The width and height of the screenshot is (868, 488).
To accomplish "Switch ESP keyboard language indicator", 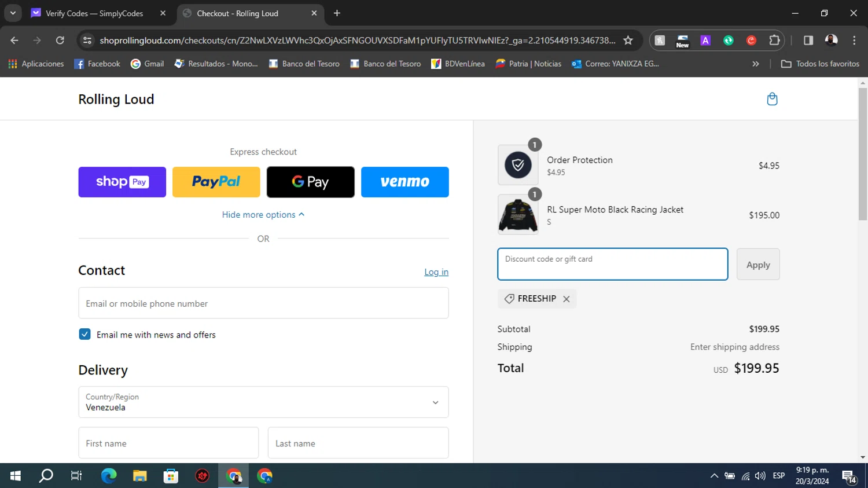I will pos(779,476).
